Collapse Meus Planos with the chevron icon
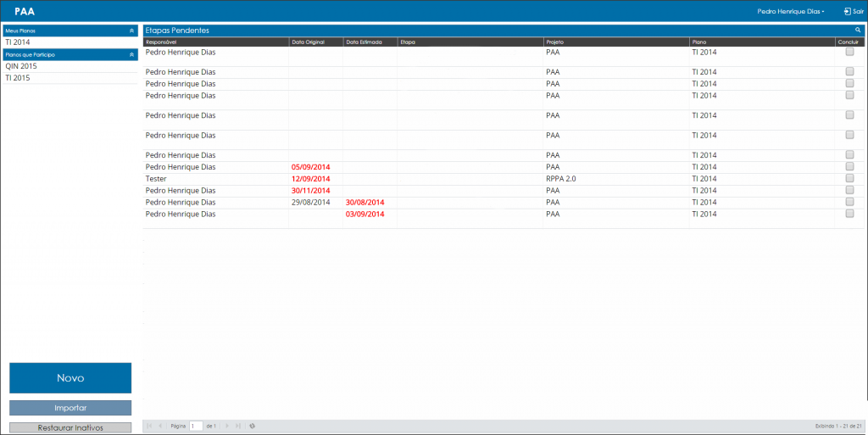Image resolution: width=868 pixels, height=435 pixels. click(x=131, y=31)
